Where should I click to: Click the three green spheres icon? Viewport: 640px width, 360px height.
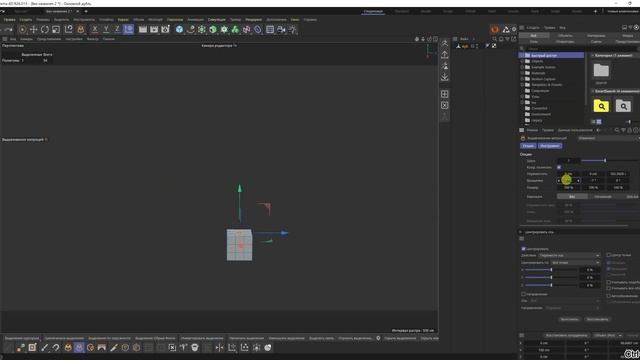(235, 29)
